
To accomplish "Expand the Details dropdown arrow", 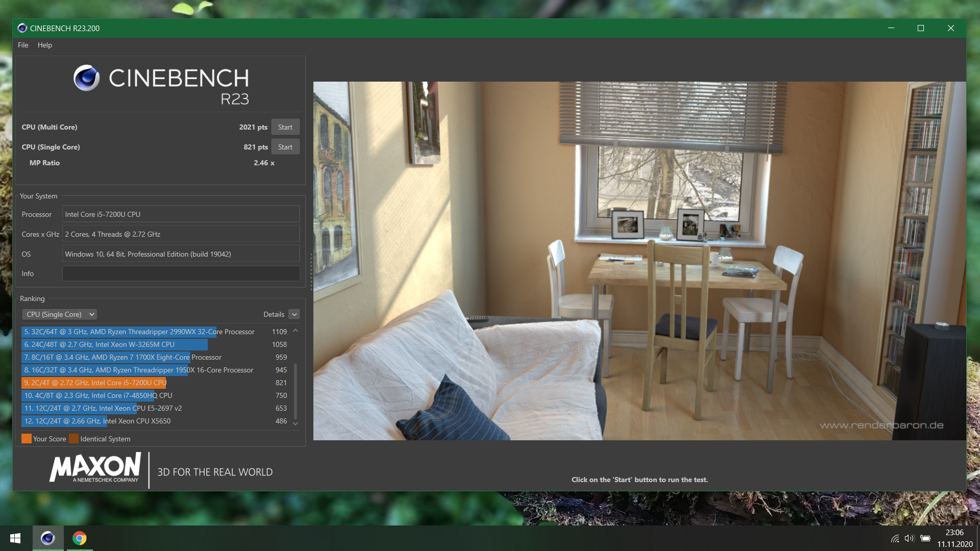I will coord(294,314).
